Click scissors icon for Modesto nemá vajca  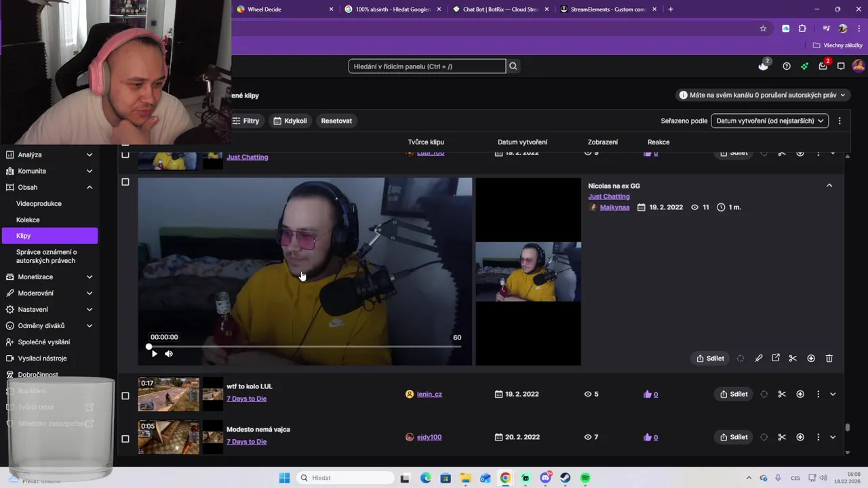(782, 437)
